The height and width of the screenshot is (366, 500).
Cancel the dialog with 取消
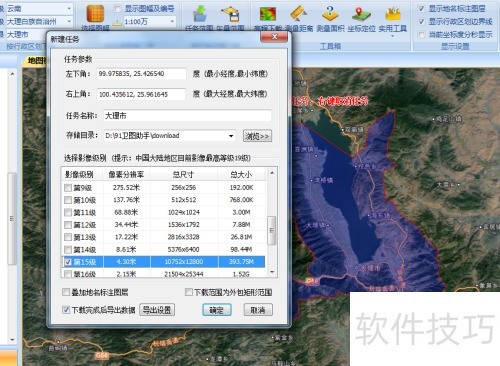click(258, 310)
